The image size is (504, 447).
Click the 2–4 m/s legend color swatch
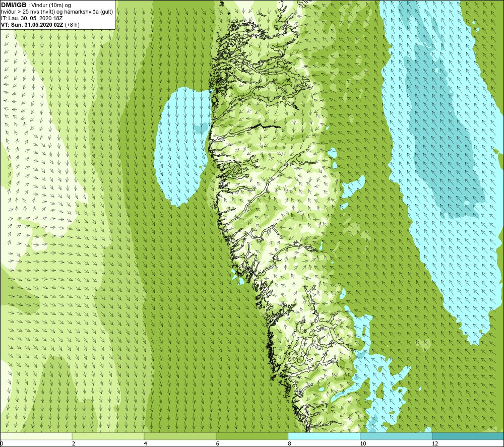click(x=108, y=436)
